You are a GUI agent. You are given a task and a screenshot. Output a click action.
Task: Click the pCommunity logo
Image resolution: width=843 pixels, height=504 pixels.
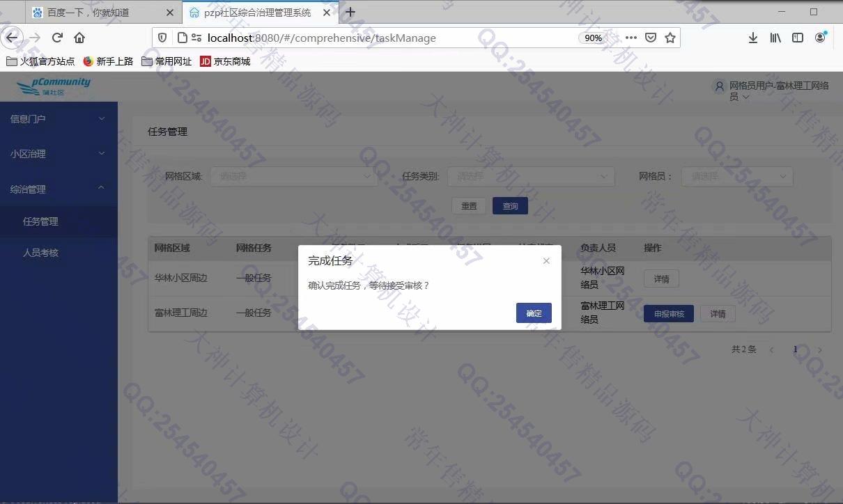[x=54, y=86]
